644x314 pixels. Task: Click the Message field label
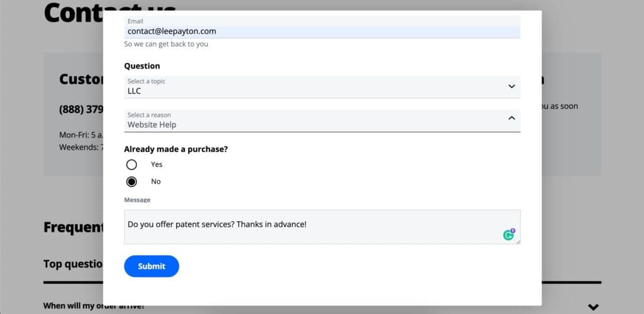pos(137,200)
